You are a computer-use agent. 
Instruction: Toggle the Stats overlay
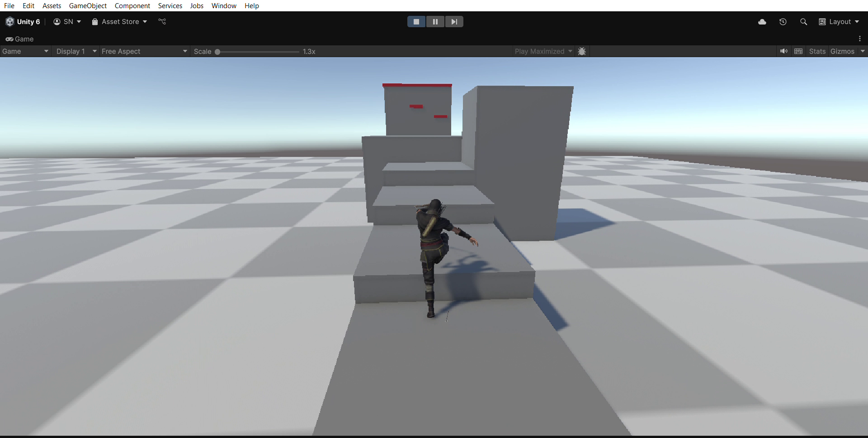tap(817, 51)
